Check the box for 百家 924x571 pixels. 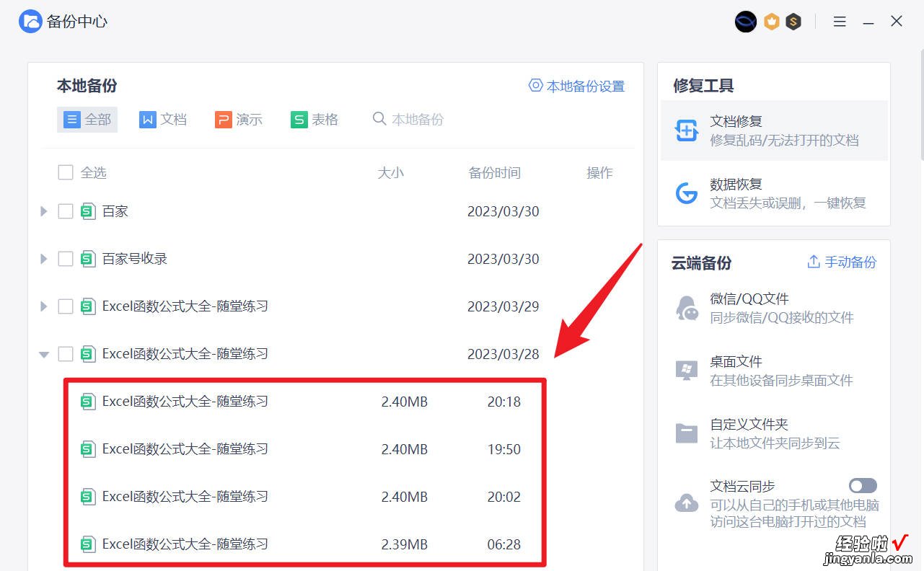tap(66, 211)
